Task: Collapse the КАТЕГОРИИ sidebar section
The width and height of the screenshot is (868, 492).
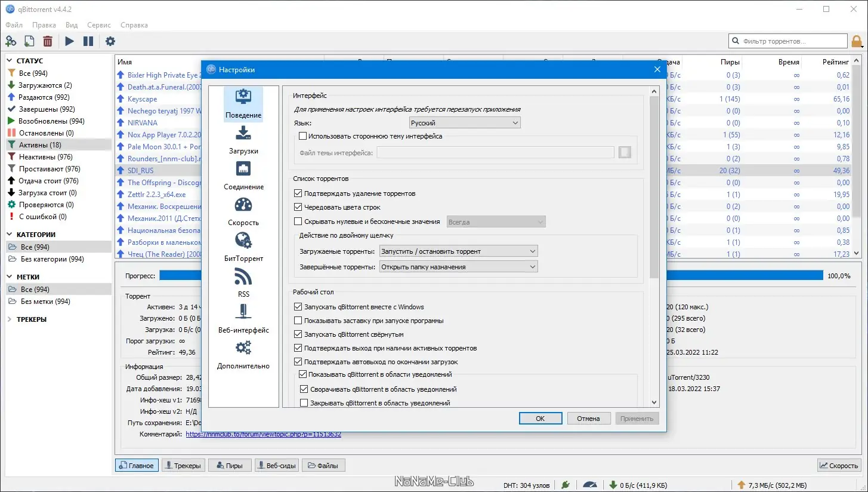Action: click(10, 235)
